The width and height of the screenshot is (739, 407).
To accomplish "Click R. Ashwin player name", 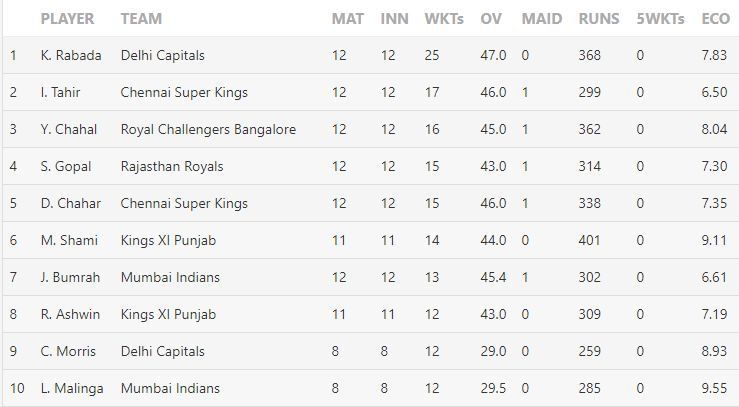I will (x=71, y=314).
